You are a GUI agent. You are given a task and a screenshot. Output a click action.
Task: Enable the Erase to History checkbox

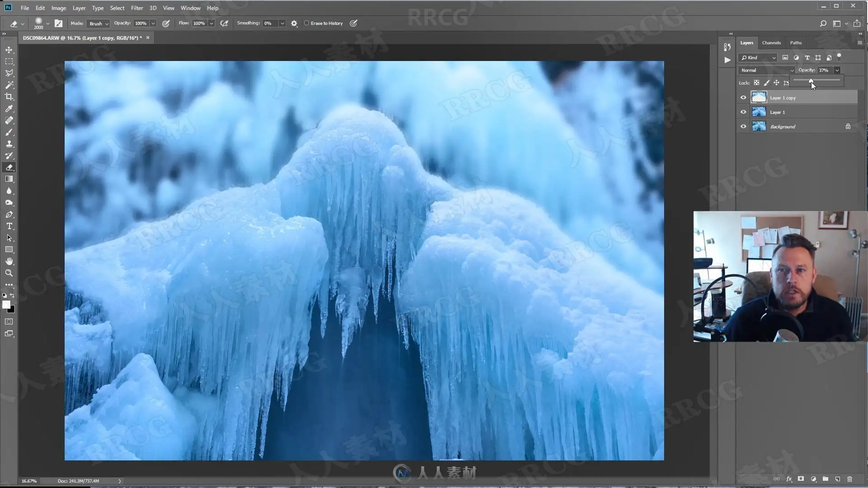307,23
